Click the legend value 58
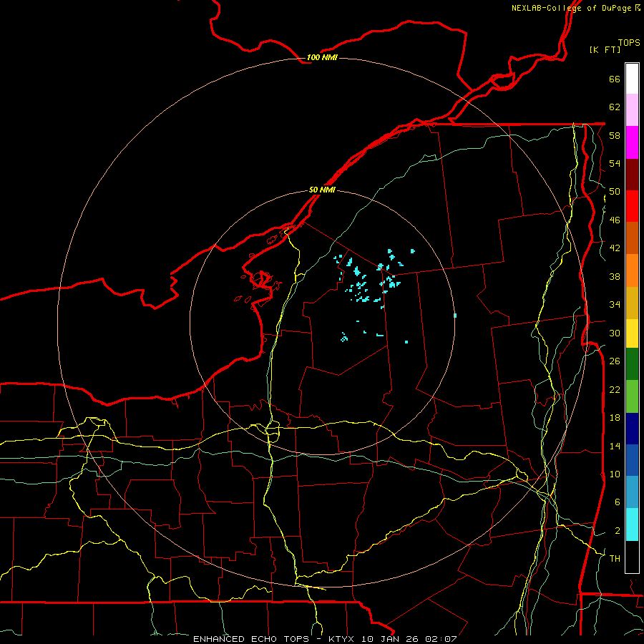The height and width of the screenshot is (644, 644). pyautogui.click(x=615, y=135)
